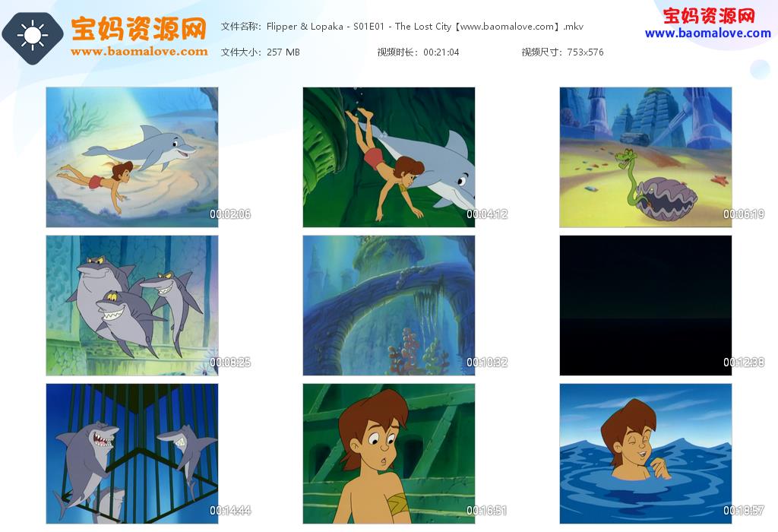Open the orange www.baomalove.com link
This screenshot has width=778, height=532.
[x=139, y=51]
